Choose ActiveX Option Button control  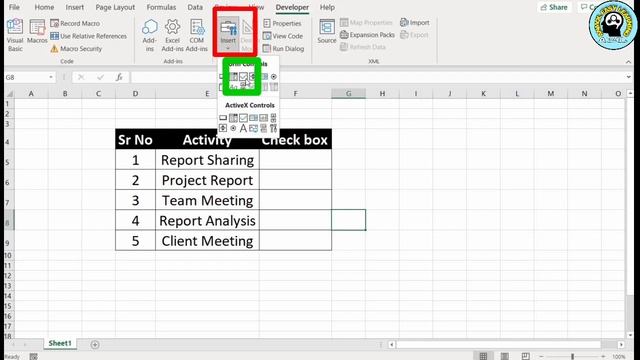coord(233,128)
